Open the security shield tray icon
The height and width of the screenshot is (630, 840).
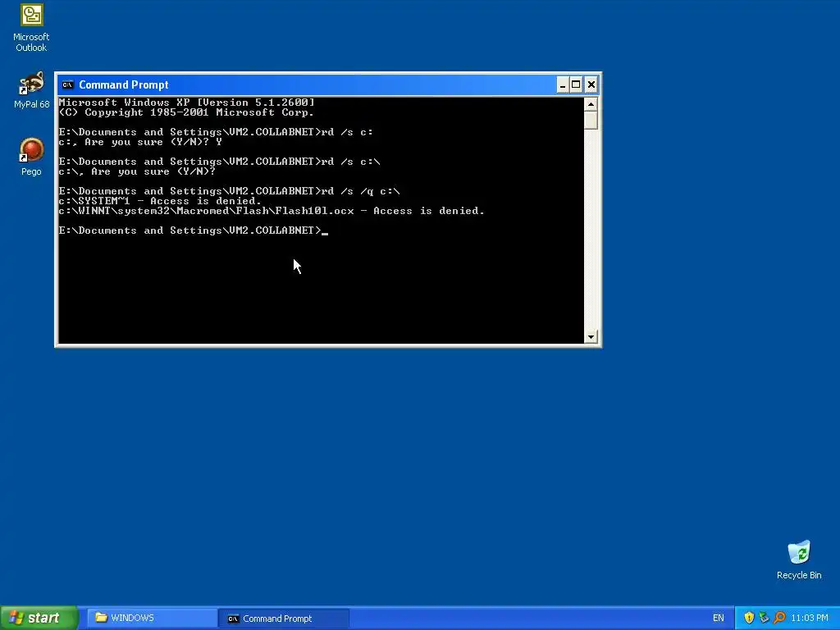click(x=749, y=618)
